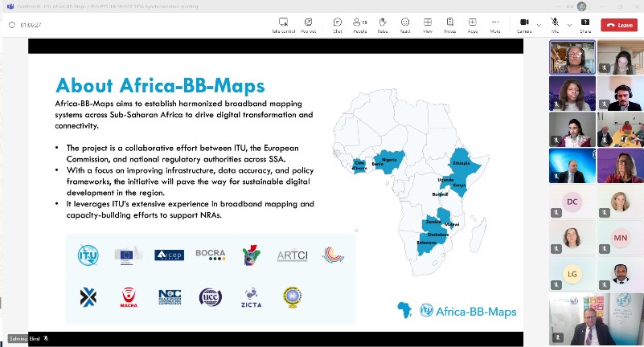The image size is (644, 347).
Task: Click the ARTCI logo on the slide
Action: [292, 255]
